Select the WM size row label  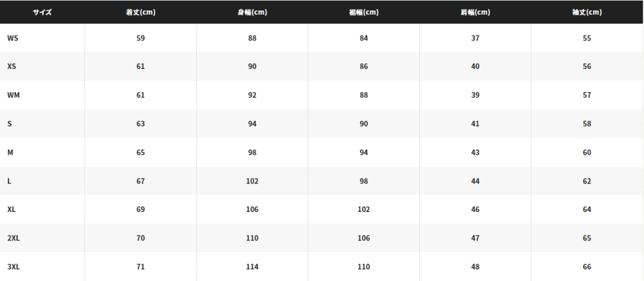(x=13, y=95)
